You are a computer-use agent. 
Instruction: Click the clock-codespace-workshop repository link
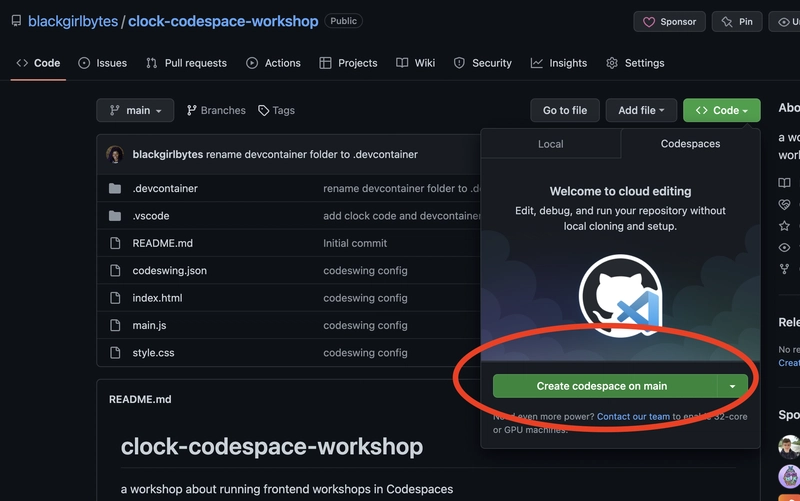point(223,21)
